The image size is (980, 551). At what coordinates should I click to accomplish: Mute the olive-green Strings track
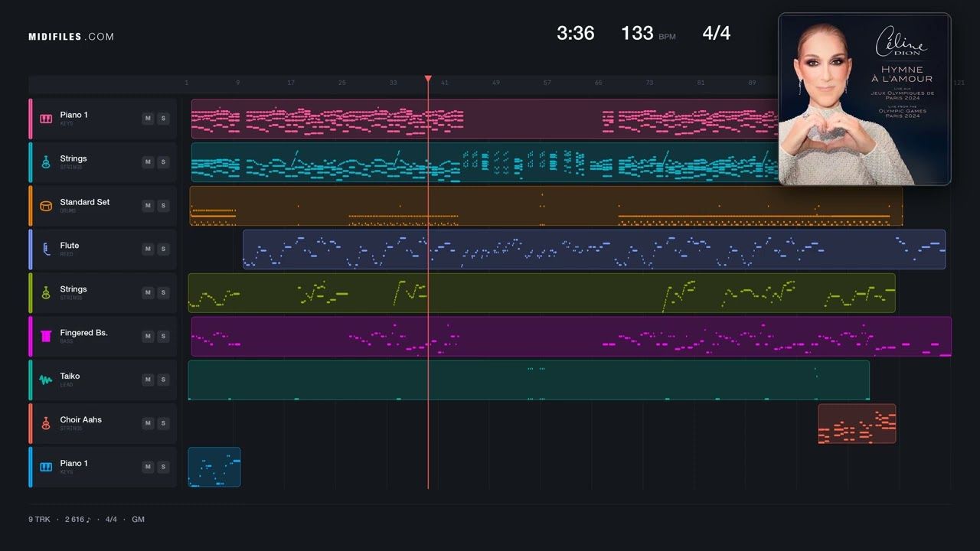148,292
